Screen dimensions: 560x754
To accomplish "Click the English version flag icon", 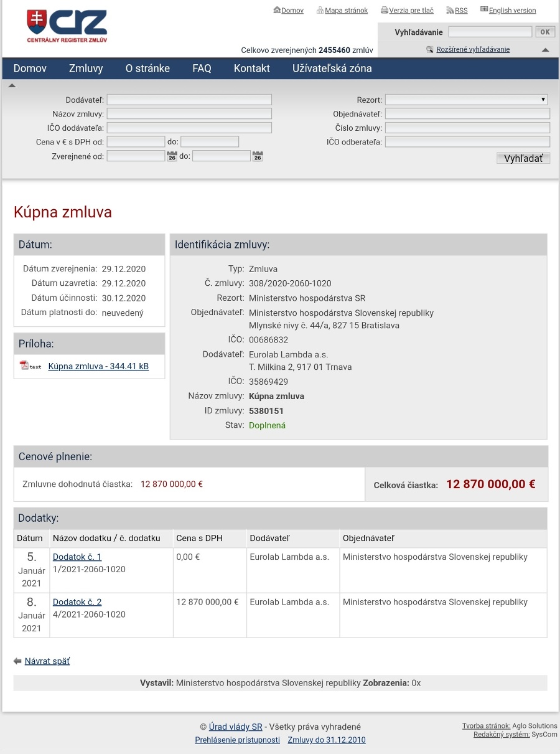I will click(484, 10).
